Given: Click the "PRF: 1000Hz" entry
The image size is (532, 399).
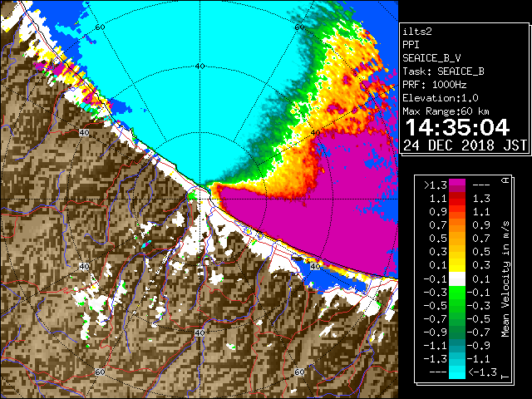Looking at the screenshot, I should tap(434, 85).
